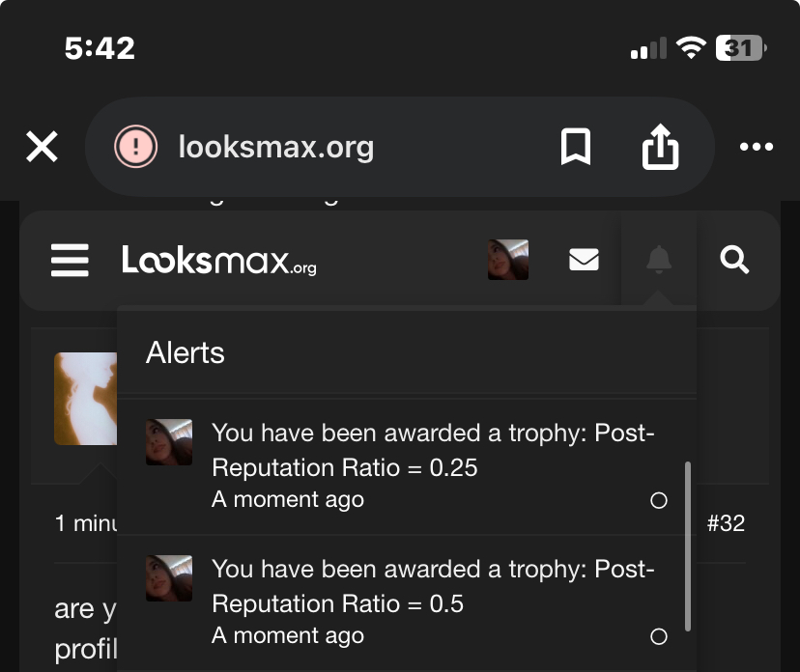Click the Looksmax.org logo

click(x=219, y=261)
